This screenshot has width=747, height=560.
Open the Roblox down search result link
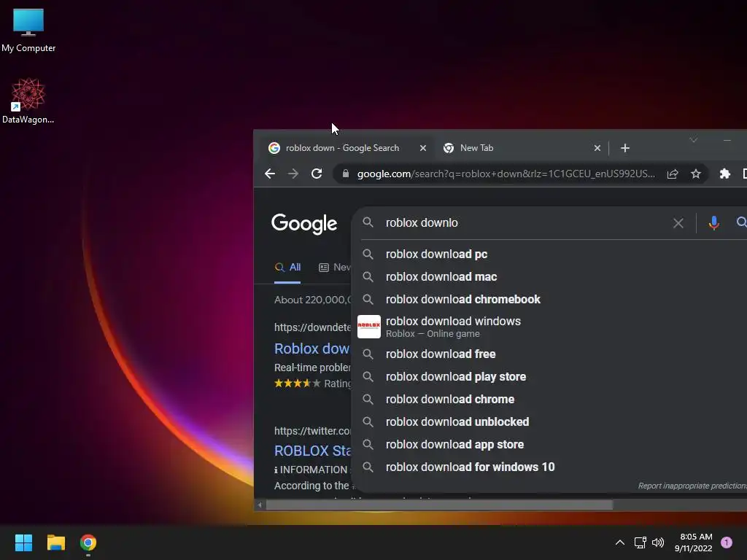point(312,349)
